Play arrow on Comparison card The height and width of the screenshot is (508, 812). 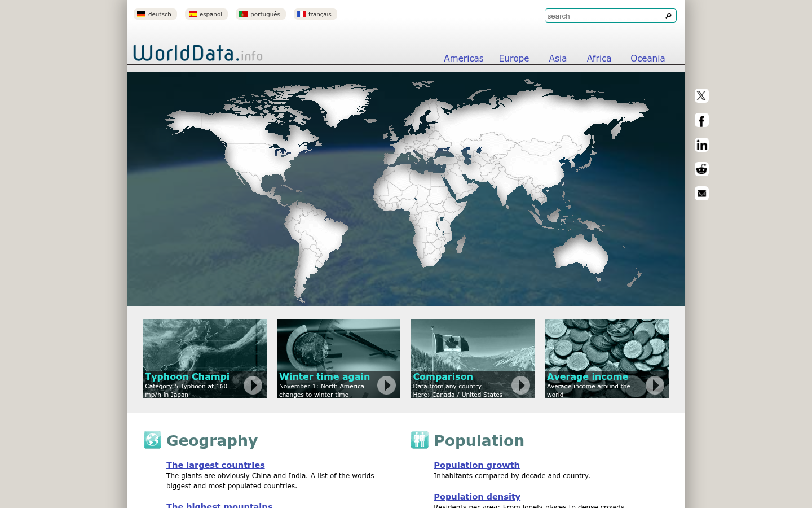point(520,385)
